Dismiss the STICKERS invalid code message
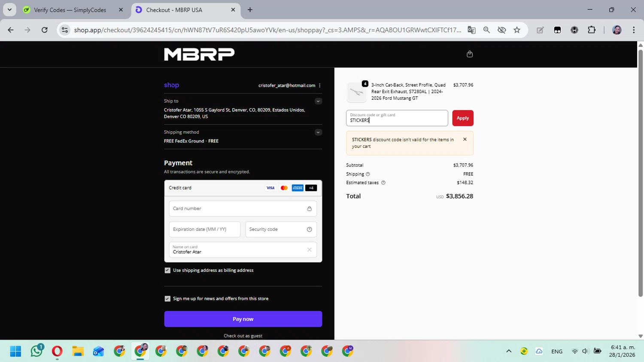644x362 pixels. (x=465, y=140)
